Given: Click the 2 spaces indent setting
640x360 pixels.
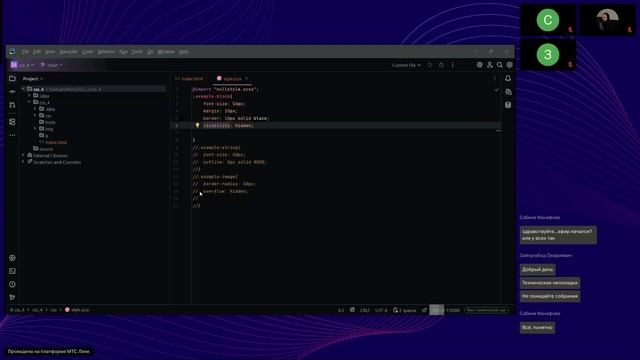Looking at the screenshot, I should point(404,310).
